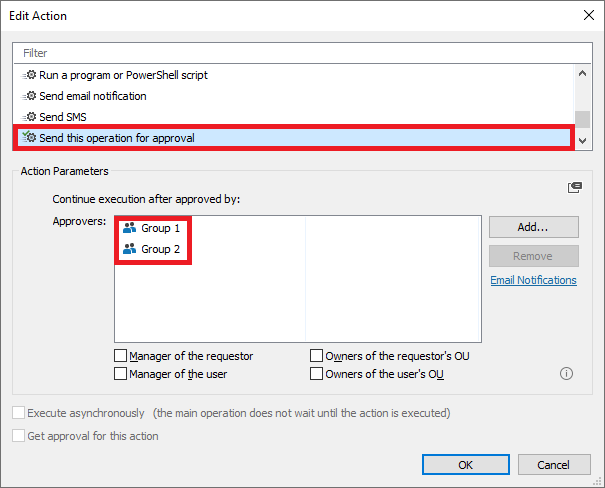The width and height of the screenshot is (605, 488).
Task: Open the Email Notifications link
Action: click(533, 280)
